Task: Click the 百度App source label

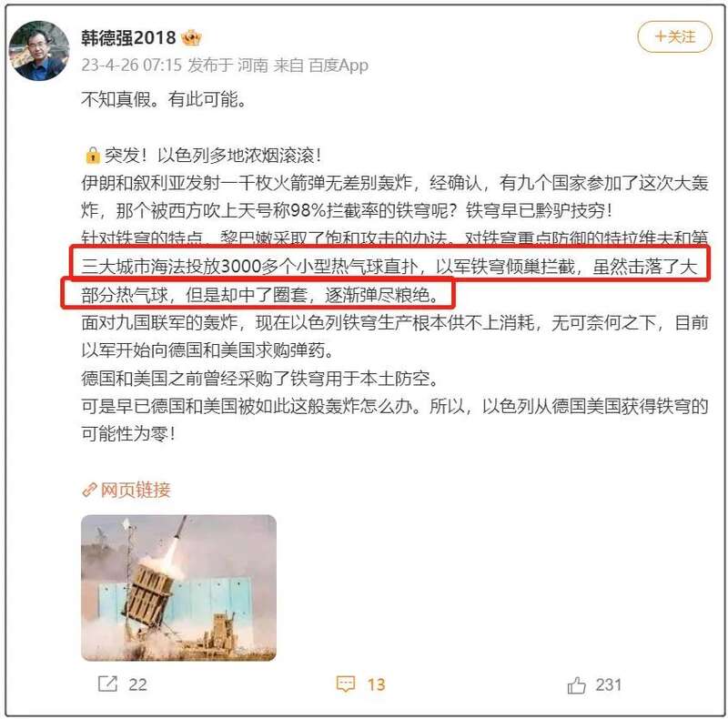Action: pos(339,66)
